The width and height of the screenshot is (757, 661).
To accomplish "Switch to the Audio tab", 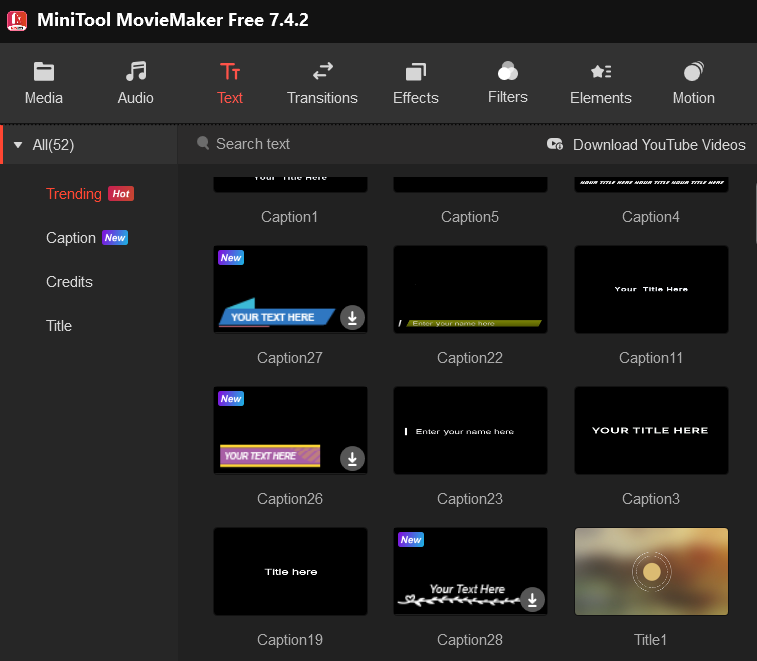I will [135, 83].
